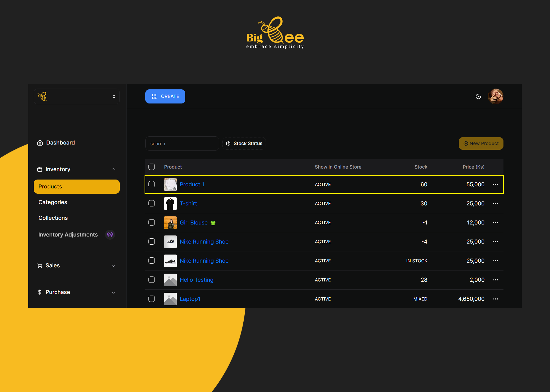Check the Girl Blouse row checkbox

[x=152, y=222]
